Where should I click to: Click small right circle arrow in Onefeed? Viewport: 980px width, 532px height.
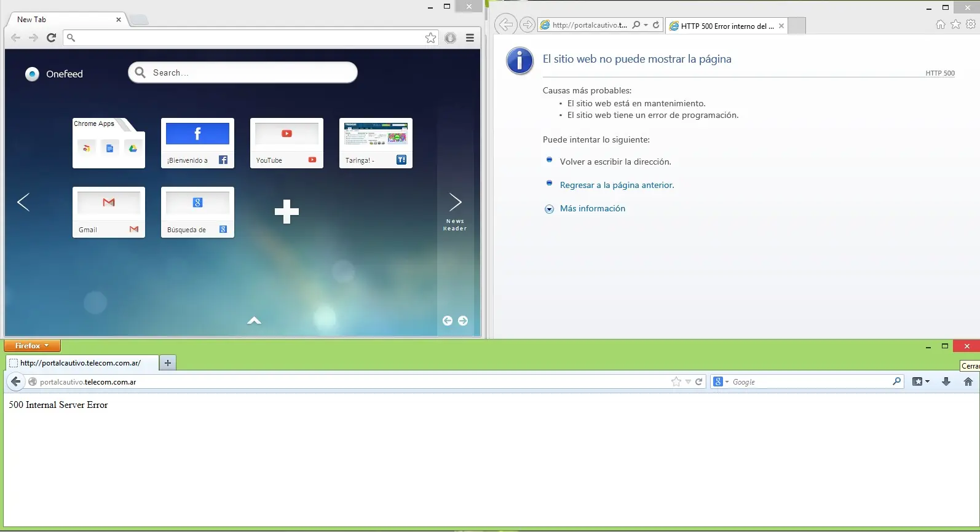(463, 321)
